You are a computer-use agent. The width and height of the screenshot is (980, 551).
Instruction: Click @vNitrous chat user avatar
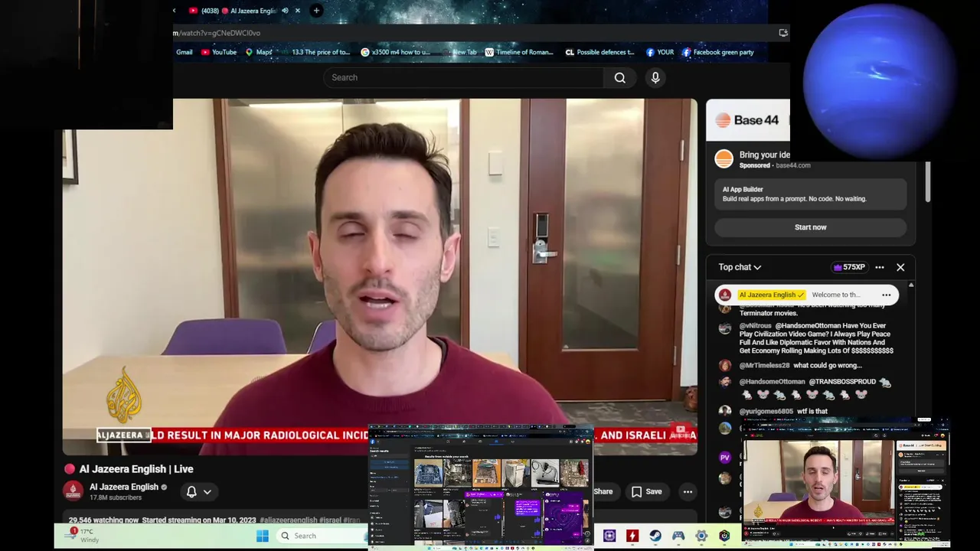pos(725,328)
